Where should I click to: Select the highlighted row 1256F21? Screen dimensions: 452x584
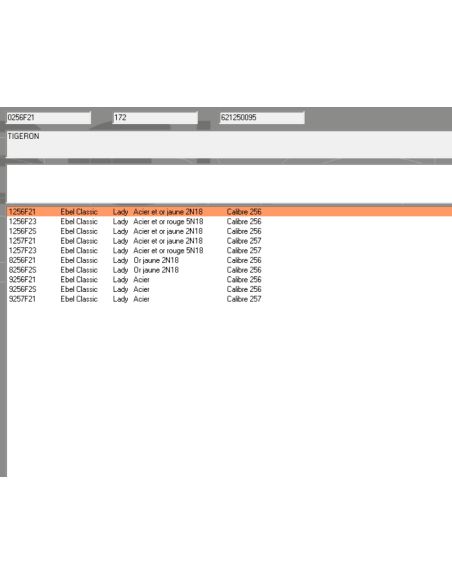(229, 212)
